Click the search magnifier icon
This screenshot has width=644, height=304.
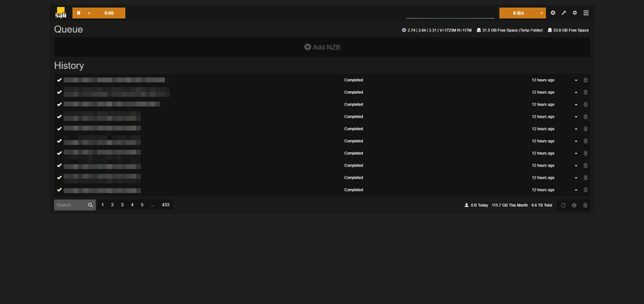coord(91,205)
